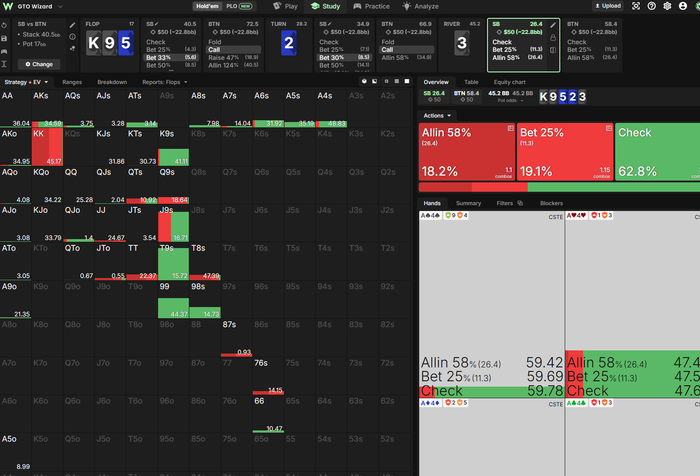Open the Analyze mode tab
The image size is (700, 476).
tap(421, 6)
